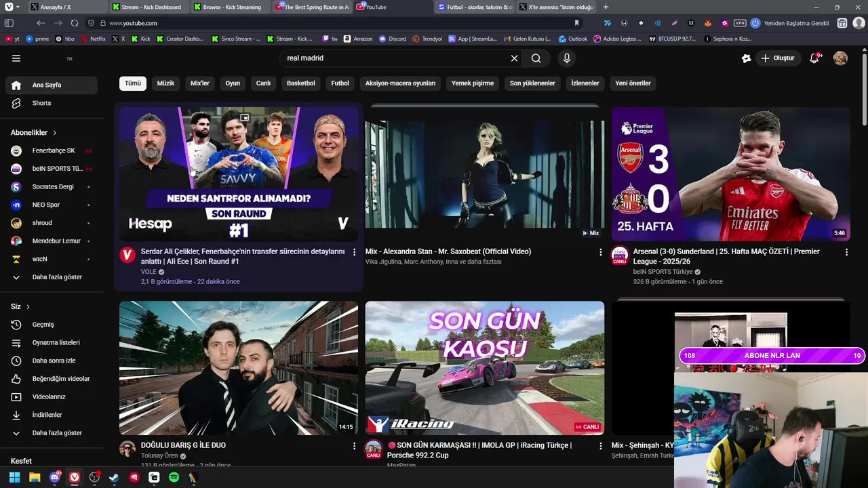The image size is (868, 488).
Task: Open Beğendiğim videolar liked videos
Action: 52,379
